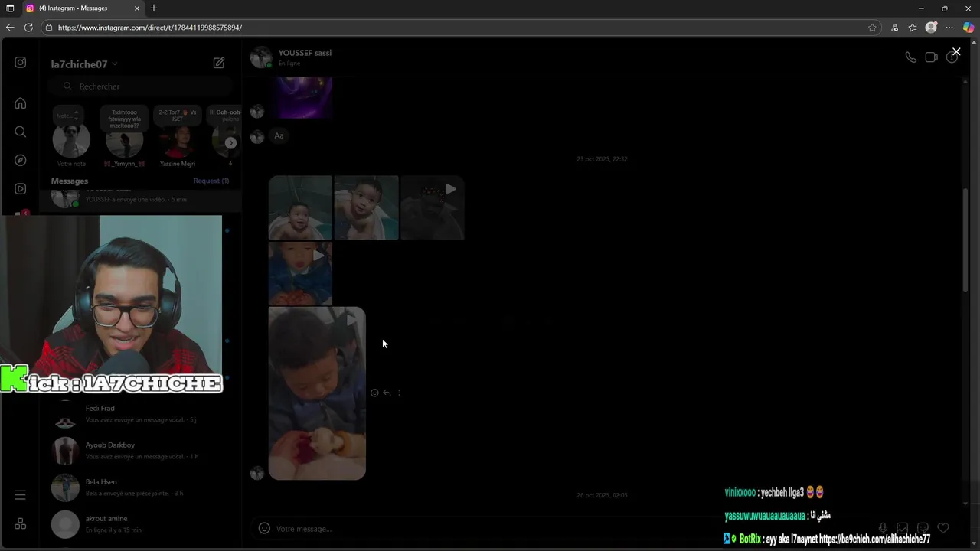
Task: Open a new browser tab
Action: 154,8
